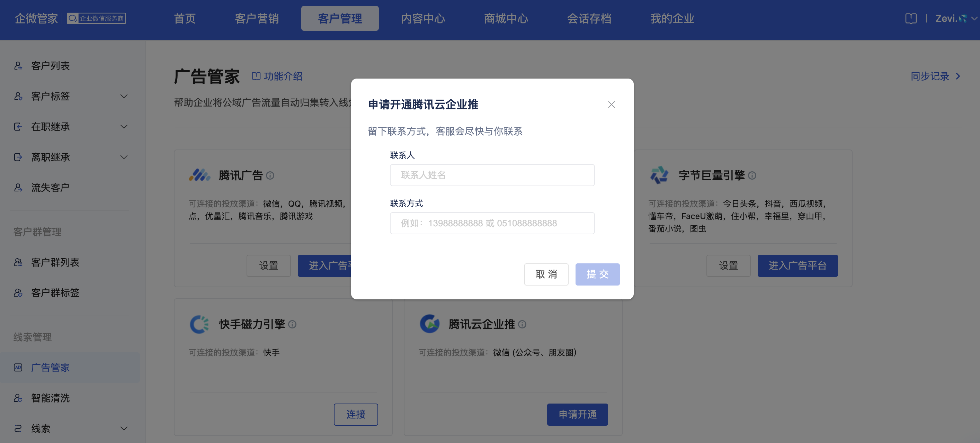
Task: Click the 企业微信服务商 badge icon
Action: point(96,18)
